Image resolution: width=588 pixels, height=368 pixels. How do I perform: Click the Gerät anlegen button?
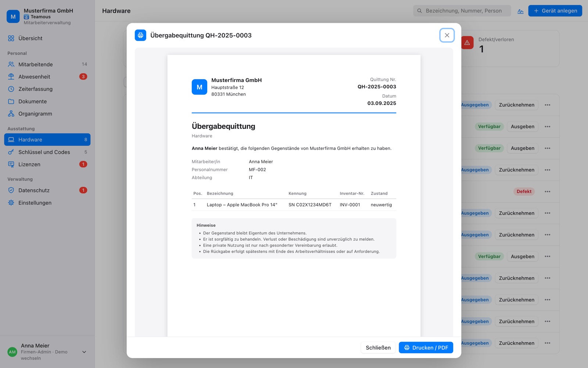555,11
